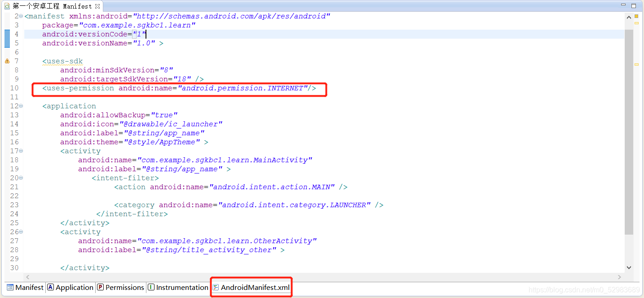
Task: Click the xmlns schemas.android.com URL value
Action: 231,16
